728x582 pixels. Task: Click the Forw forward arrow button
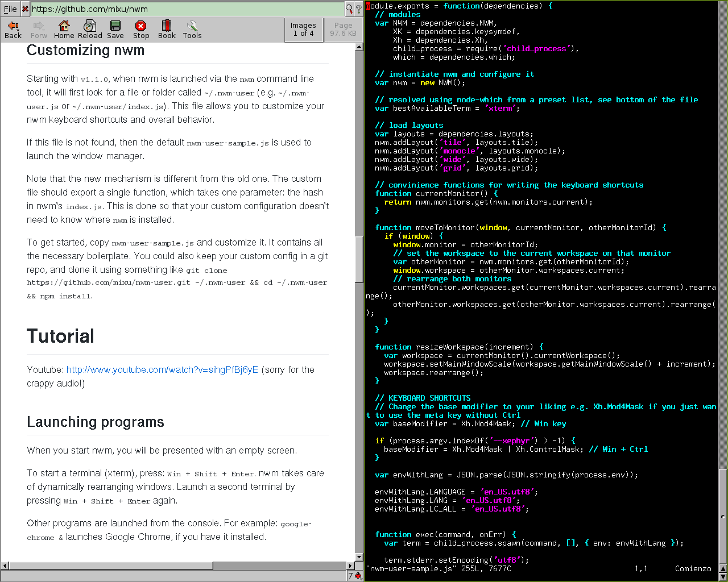pos(39,30)
